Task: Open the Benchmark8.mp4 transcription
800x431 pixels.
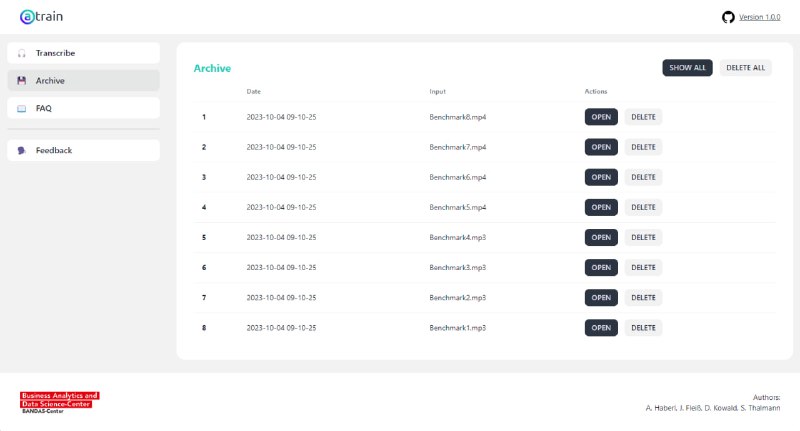Action: [x=601, y=117]
